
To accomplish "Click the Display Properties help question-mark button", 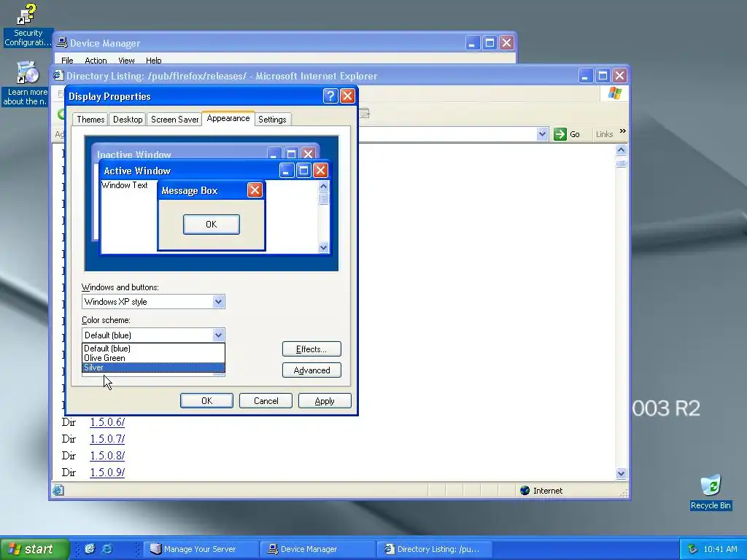I will tap(330, 96).
